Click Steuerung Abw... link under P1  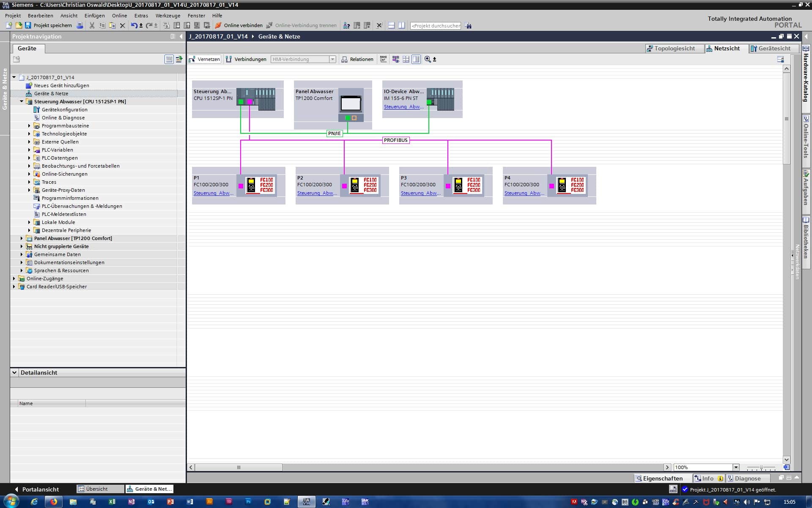213,193
